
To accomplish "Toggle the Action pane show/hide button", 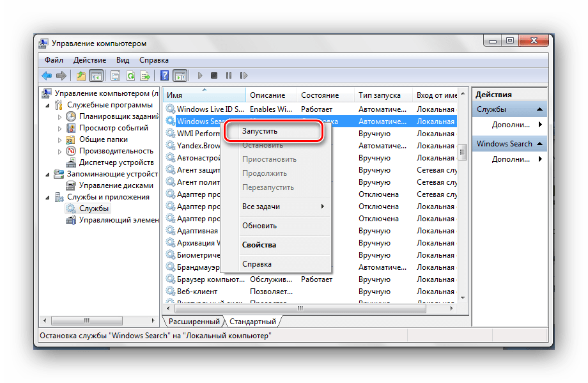I will click(x=180, y=76).
